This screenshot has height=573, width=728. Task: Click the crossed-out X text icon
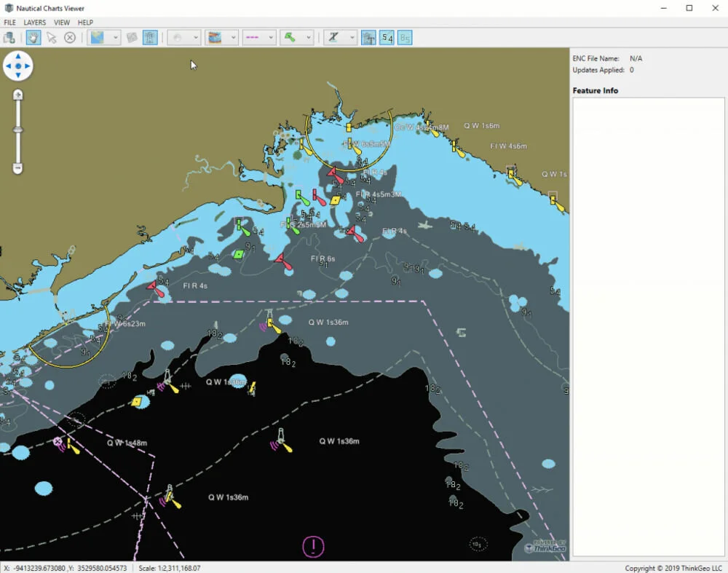(333, 38)
